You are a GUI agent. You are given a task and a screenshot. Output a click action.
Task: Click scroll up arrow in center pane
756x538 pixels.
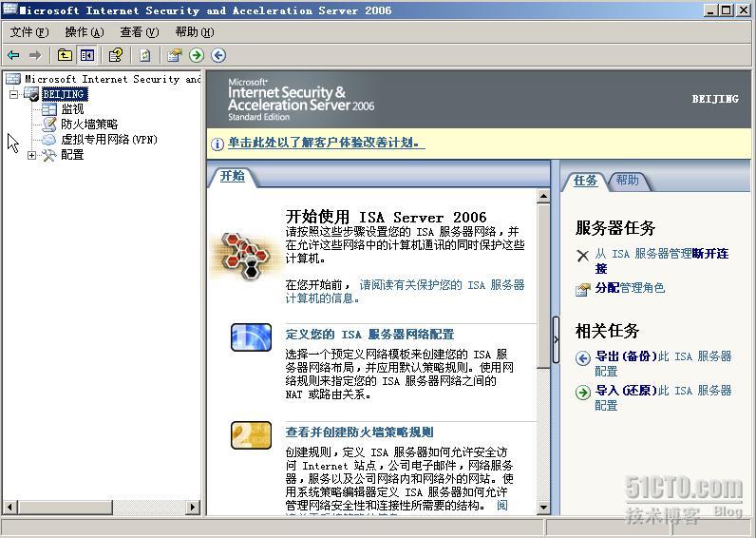tap(543, 196)
